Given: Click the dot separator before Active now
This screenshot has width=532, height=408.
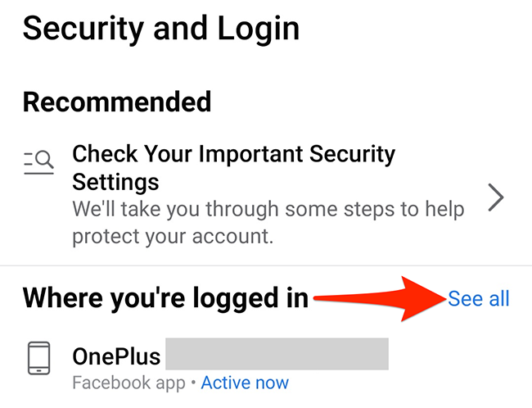Looking at the screenshot, I should point(193,383).
